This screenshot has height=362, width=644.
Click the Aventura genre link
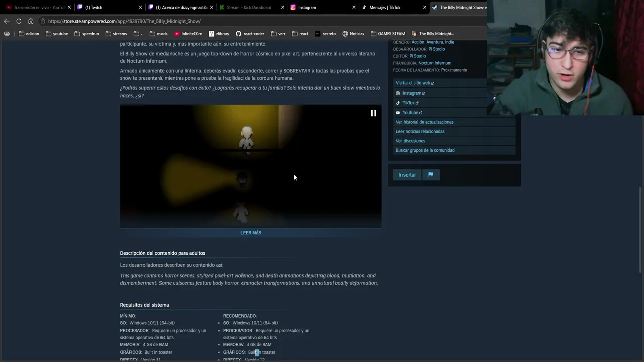(435, 42)
